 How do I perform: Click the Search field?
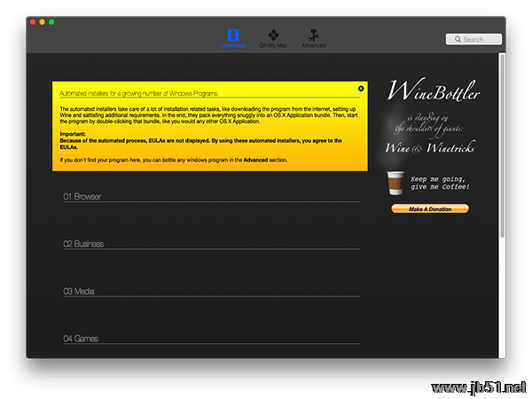pyautogui.click(x=473, y=39)
